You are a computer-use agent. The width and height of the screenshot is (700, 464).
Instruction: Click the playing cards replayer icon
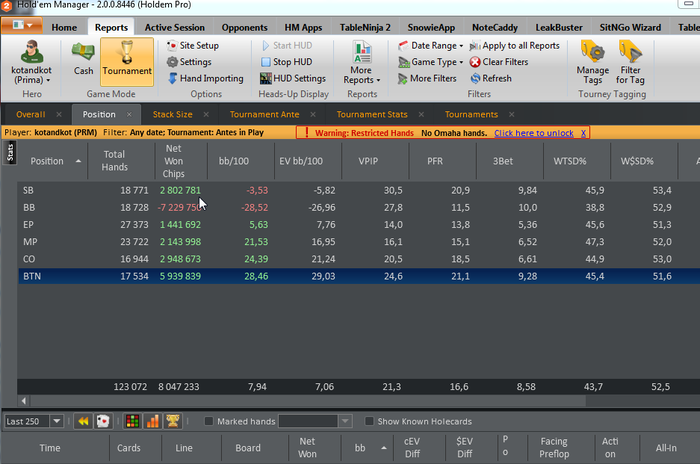(x=103, y=421)
